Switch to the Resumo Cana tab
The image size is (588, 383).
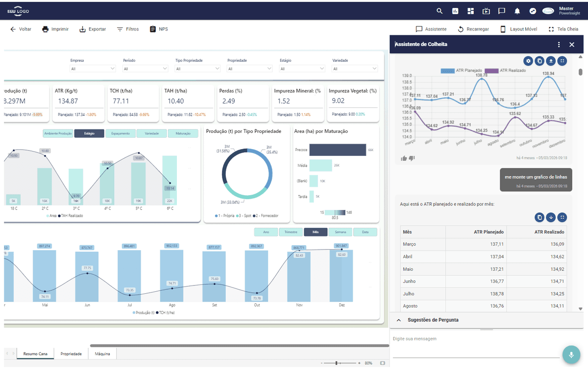click(x=36, y=354)
